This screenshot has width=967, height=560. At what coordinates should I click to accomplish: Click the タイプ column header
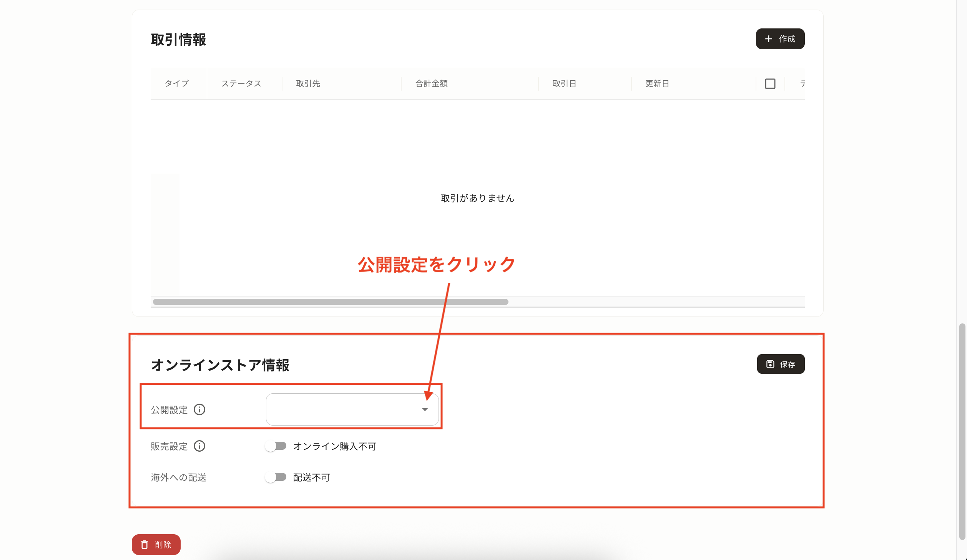(176, 83)
